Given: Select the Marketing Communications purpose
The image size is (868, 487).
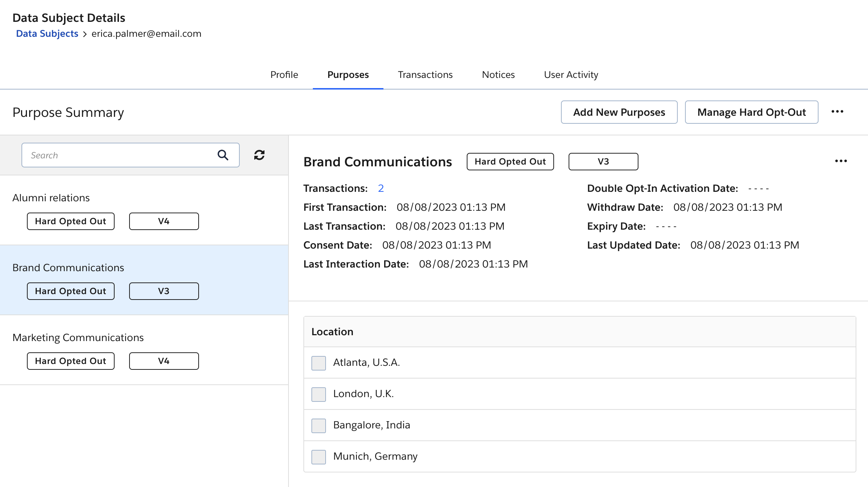Looking at the screenshot, I should click(x=78, y=337).
